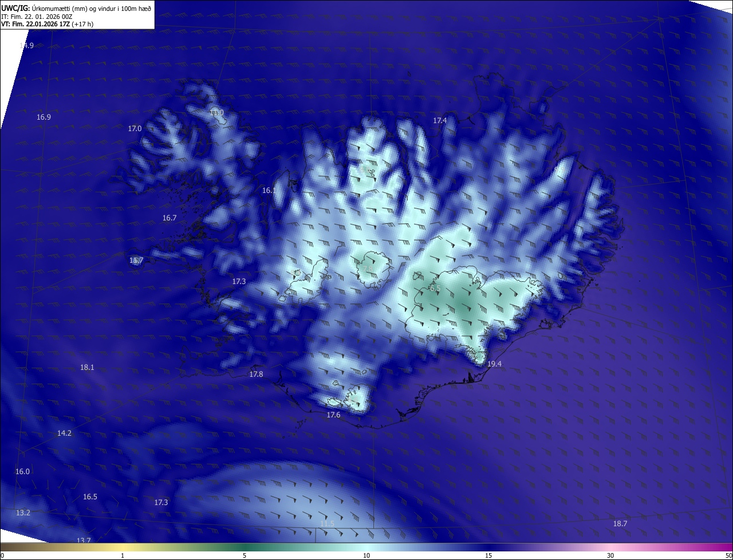The width and height of the screenshot is (733, 560).
Task: Click the 13.2 wind value label
Action: [x=23, y=512]
